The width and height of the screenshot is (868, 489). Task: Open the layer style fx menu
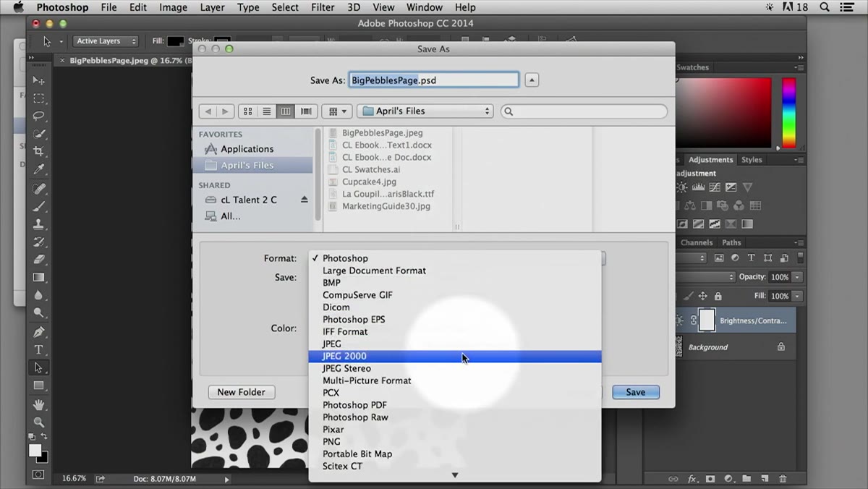[x=692, y=478]
